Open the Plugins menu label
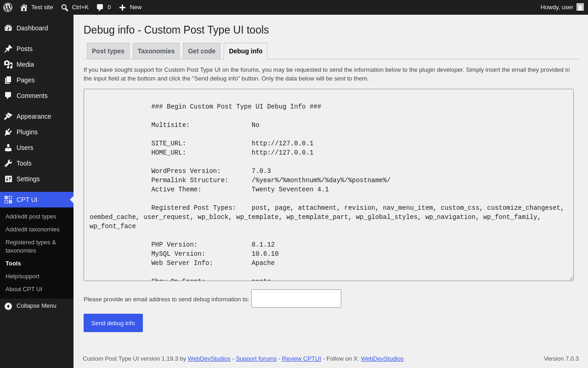Screen dimensions: 588x368 27,132
